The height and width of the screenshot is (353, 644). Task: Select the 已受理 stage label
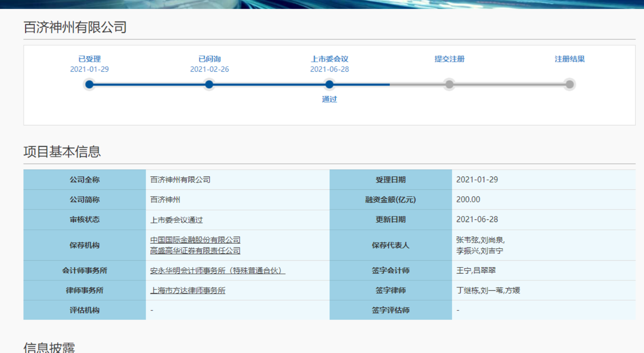pos(89,59)
